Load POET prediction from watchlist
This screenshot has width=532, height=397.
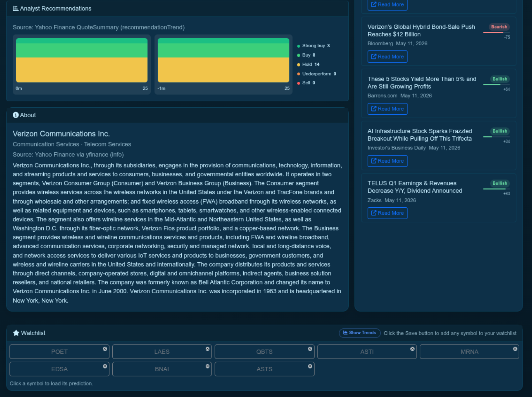pos(59,352)
